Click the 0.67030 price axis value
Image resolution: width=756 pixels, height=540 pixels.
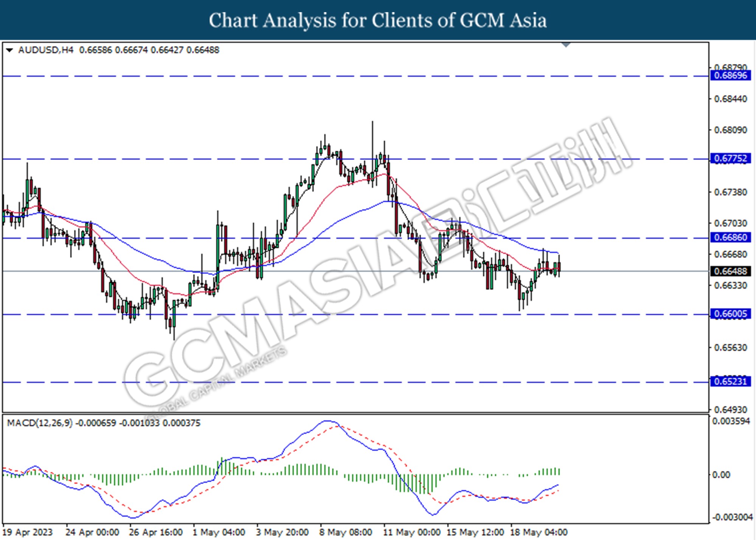coord(730,223)
